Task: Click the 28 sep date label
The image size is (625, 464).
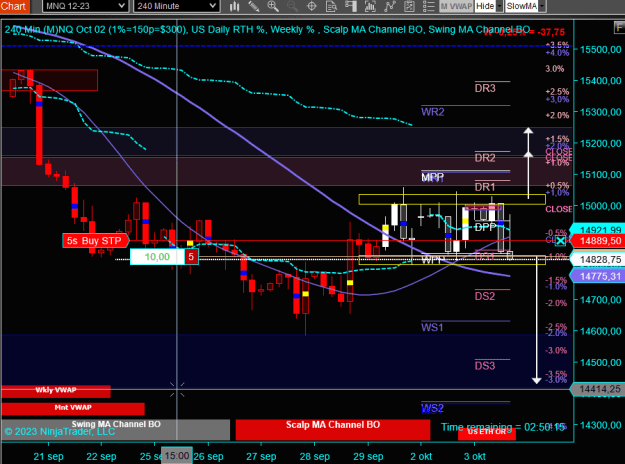Action: tap(315, 456)
